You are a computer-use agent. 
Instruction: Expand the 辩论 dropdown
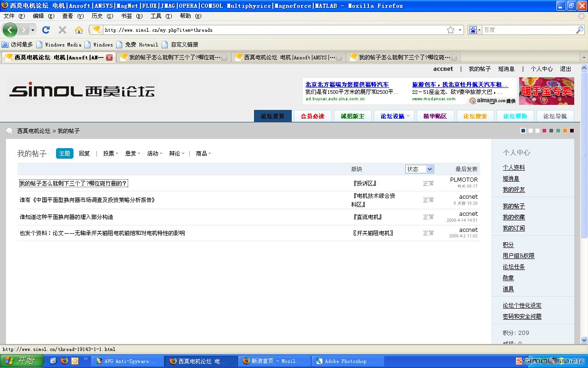pyautogui.click(x=177, y=154)
